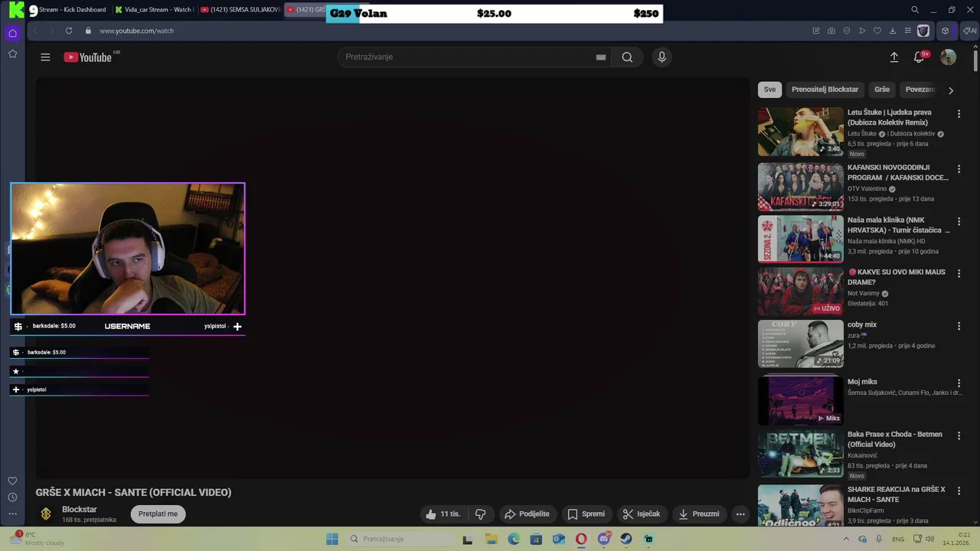Open options for Naša mala klinika video

(959, 221)
